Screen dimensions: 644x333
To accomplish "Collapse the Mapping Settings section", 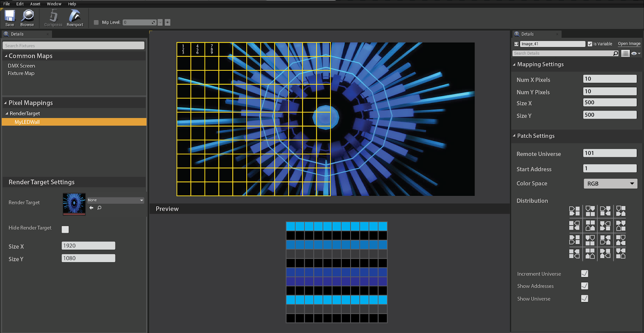I will 514,64.
